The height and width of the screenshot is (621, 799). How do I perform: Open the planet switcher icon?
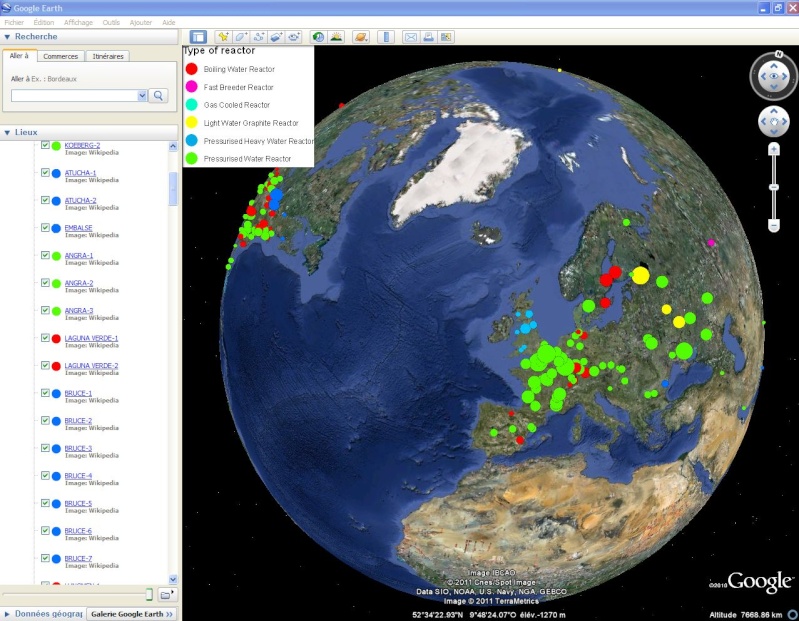(361, 37)
